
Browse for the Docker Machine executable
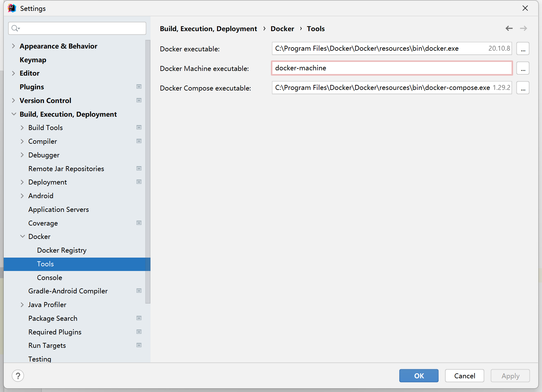click(x=523, y=68)
